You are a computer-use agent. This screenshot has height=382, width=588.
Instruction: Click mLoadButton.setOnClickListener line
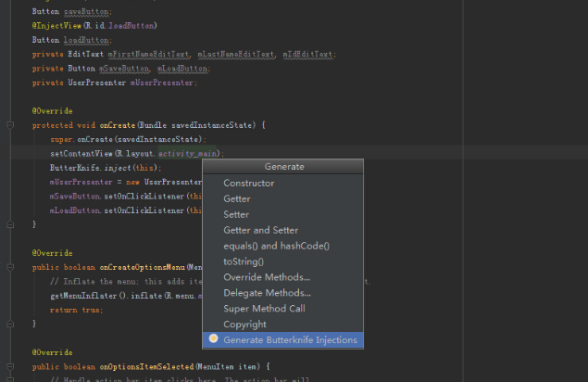click(126, 210)
